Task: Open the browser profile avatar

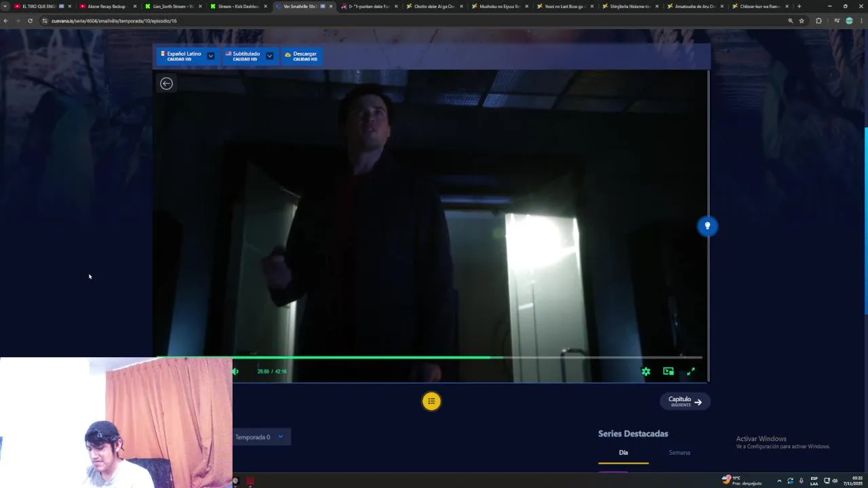Action: coord(849,21)
